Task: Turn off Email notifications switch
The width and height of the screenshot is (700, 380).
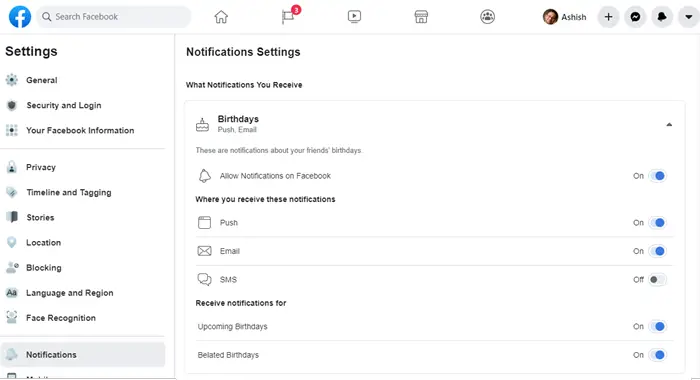Action: 658,251
